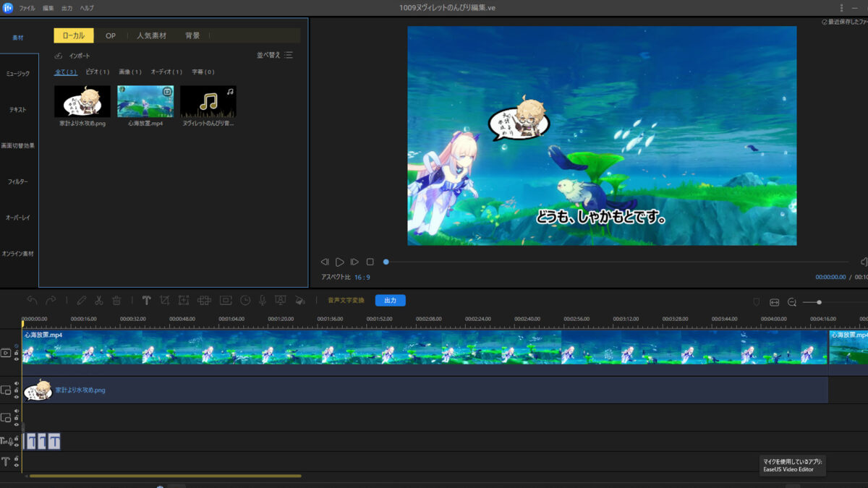This screenshot has width=868, height=488.
Task: Open clip editing with the pencil icon
Action: pyautogui.click(x=81, y=300)
